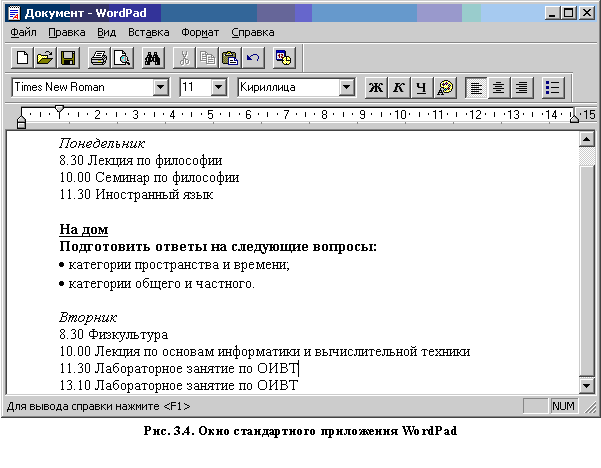Center align the text
Viewport: 601px width, 468px height.
click(498, 88)
